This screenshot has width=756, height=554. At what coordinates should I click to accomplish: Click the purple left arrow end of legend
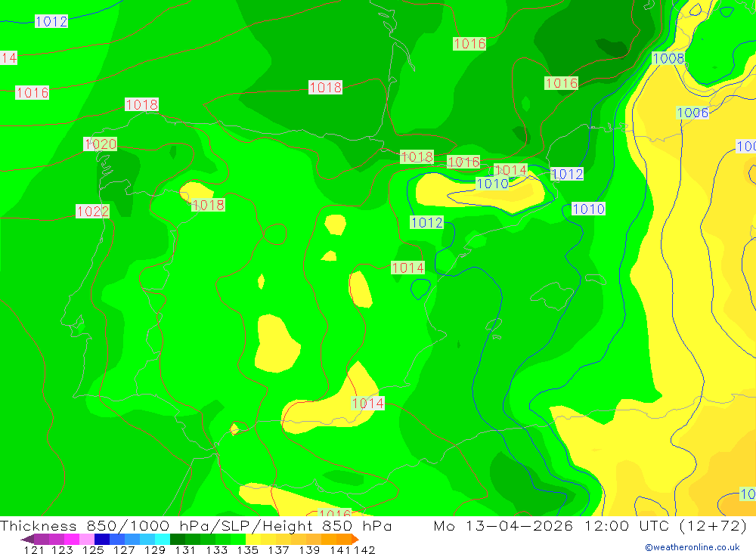(27, 539)
